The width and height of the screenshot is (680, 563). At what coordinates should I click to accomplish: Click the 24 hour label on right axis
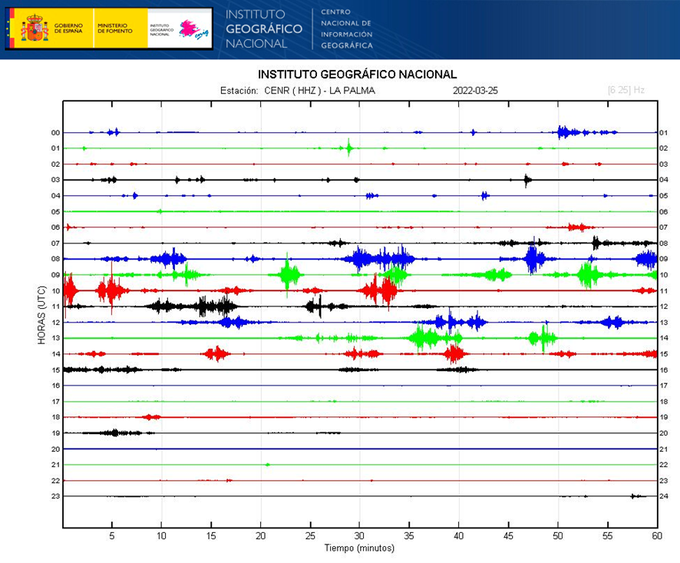point(663,496)
